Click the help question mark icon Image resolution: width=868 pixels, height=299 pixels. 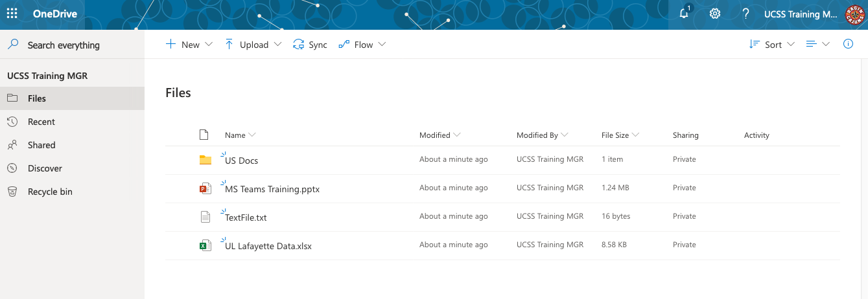745,14
